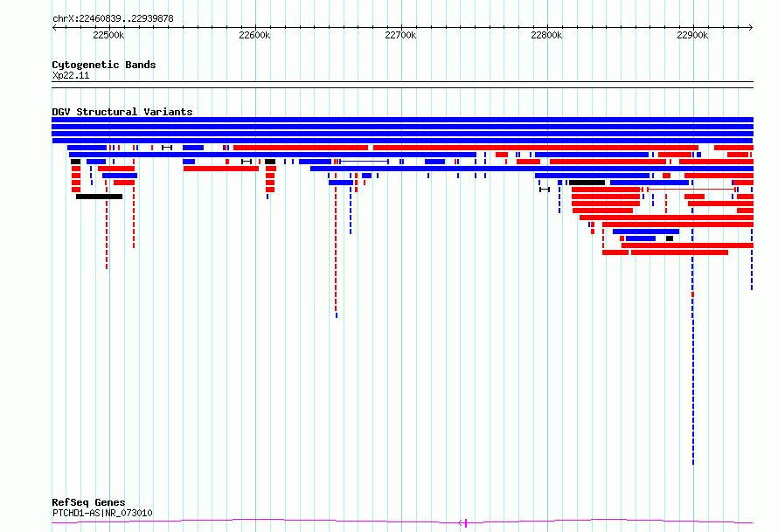
Task: Select the PTCHD1-AS|NR_073010 gene label
Action: [x=102, y=513]
